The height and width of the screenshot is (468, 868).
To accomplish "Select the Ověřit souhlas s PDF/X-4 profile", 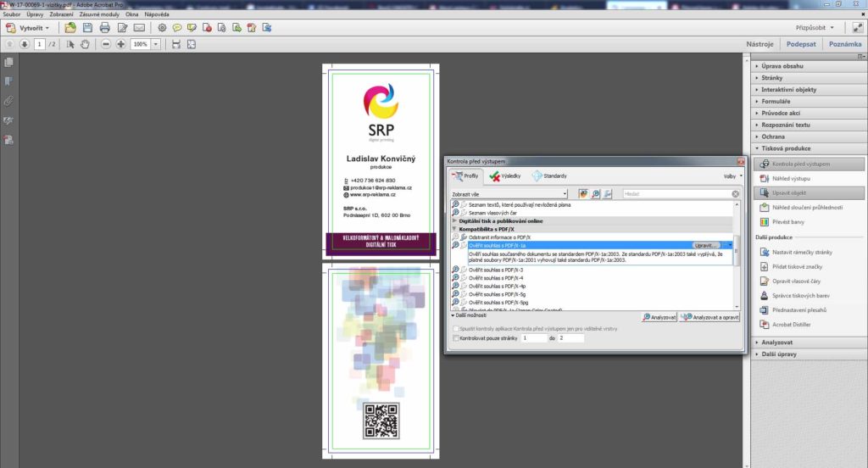I will [496, 278].
